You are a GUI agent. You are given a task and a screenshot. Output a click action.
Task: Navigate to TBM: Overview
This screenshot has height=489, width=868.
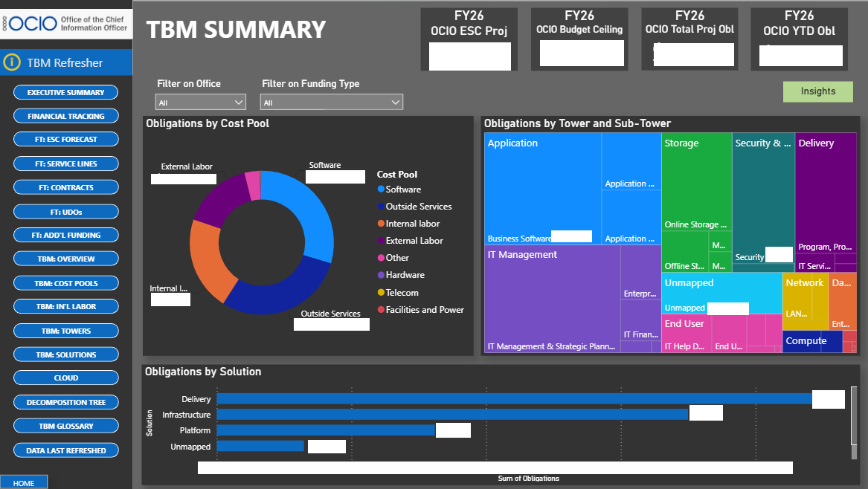(66, 259)
